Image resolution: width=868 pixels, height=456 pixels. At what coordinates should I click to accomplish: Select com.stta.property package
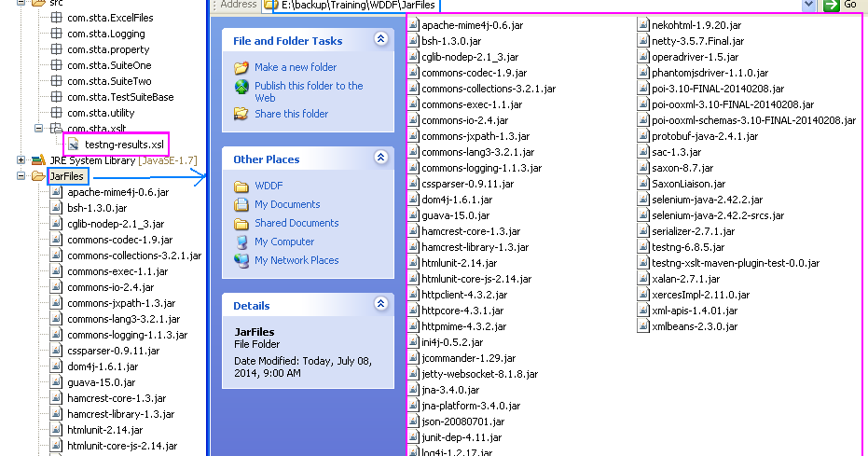pyautogui.click(x=108, y=49)
